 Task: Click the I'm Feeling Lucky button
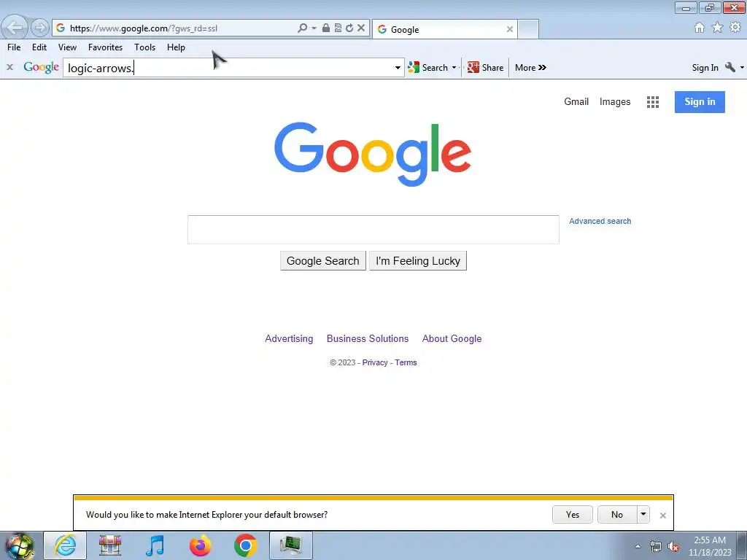point(418,261)
